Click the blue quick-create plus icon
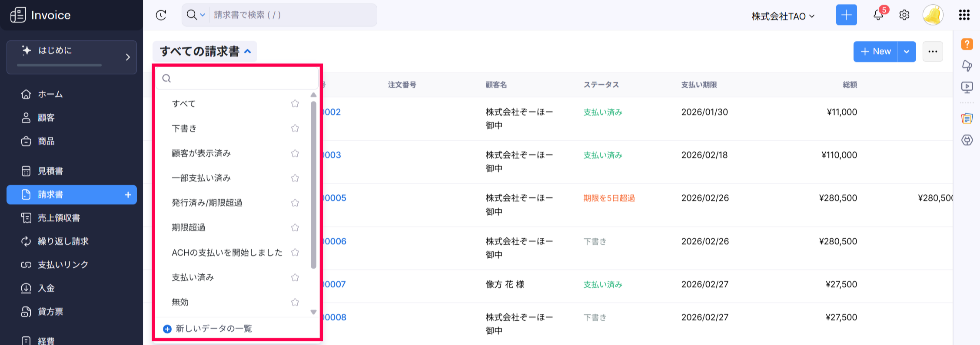This screenshot has width=980, height=345. tap(846, 15)
